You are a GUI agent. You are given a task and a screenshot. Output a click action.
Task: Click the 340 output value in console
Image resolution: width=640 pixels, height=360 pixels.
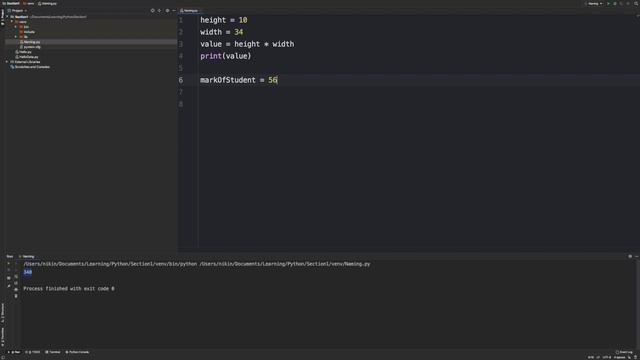27,272
